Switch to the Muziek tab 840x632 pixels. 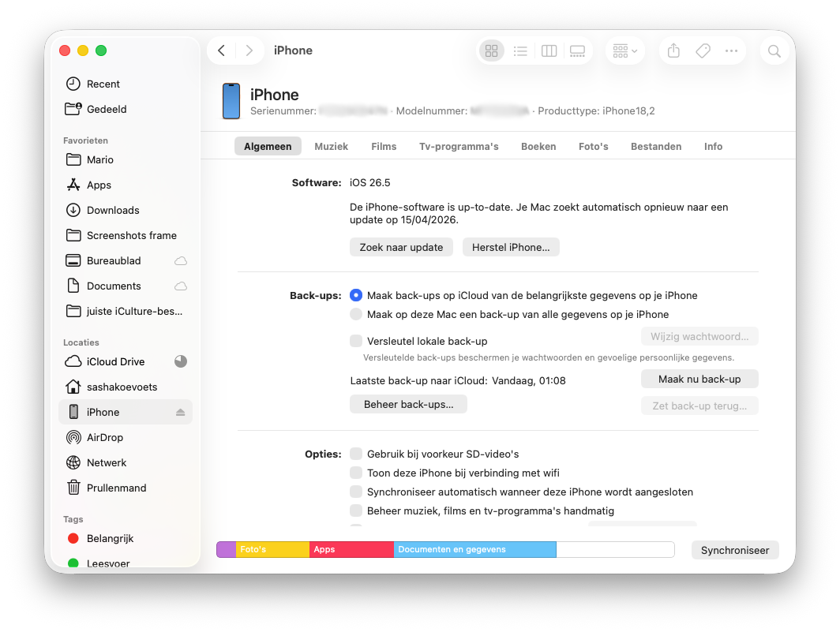332,147
